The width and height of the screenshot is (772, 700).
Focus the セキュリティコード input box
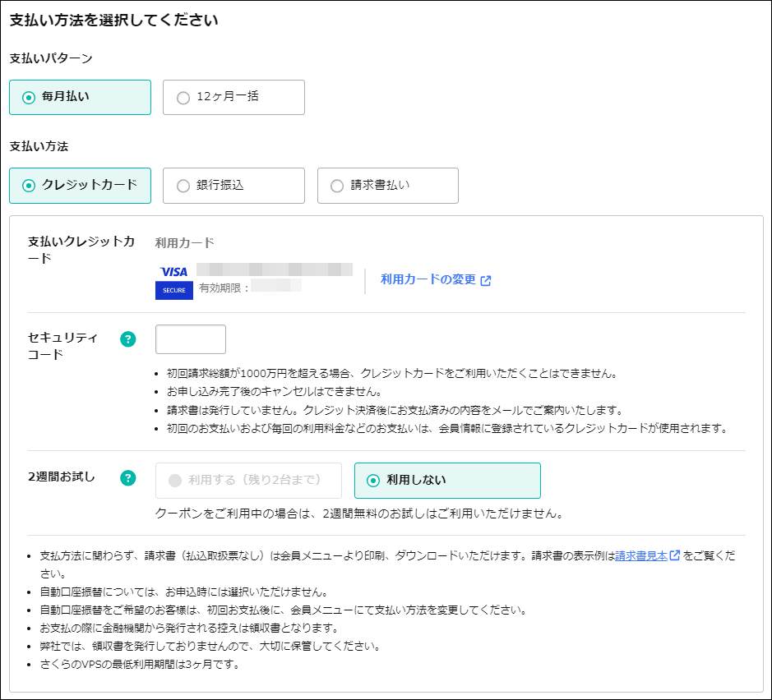tap(191, 339)
